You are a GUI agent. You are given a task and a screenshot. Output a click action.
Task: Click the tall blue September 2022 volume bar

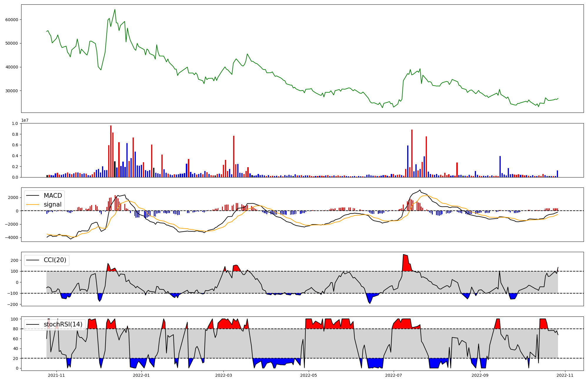click(x=500, y=166)
